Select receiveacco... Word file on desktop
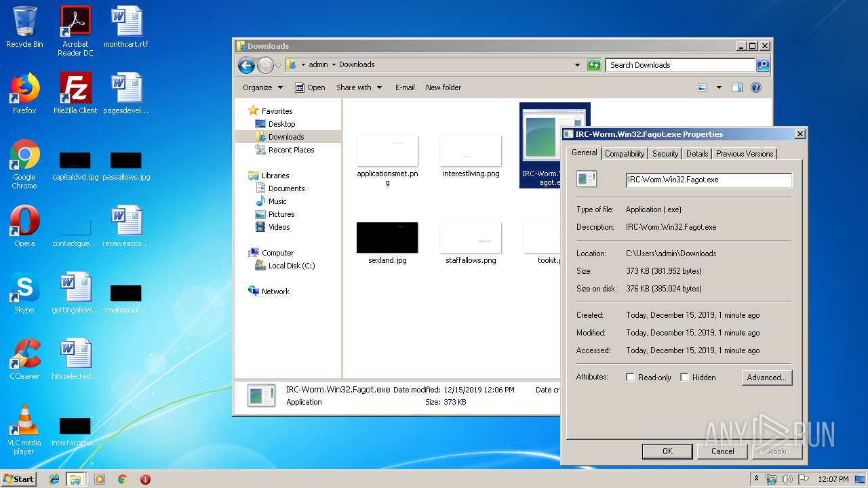This screenshot has height=488, width=868. point(126,226)
